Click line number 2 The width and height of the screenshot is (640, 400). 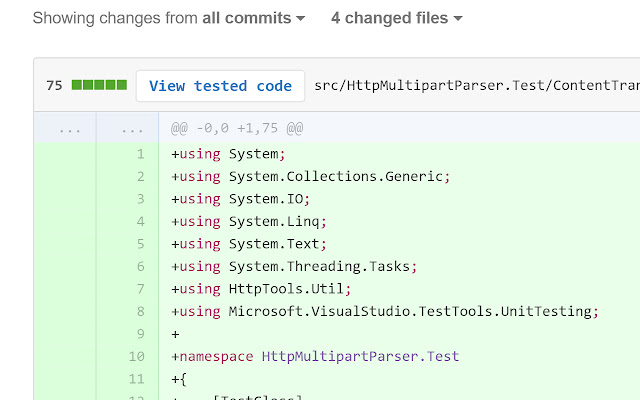pyautogui.click(x=140, y=176)
